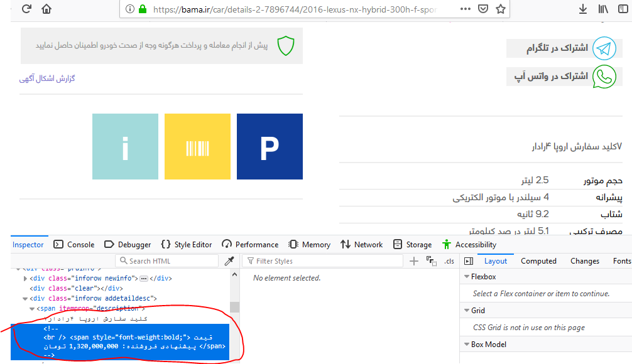Click the No element selected message
632x364 pixels.
(287, 278)
